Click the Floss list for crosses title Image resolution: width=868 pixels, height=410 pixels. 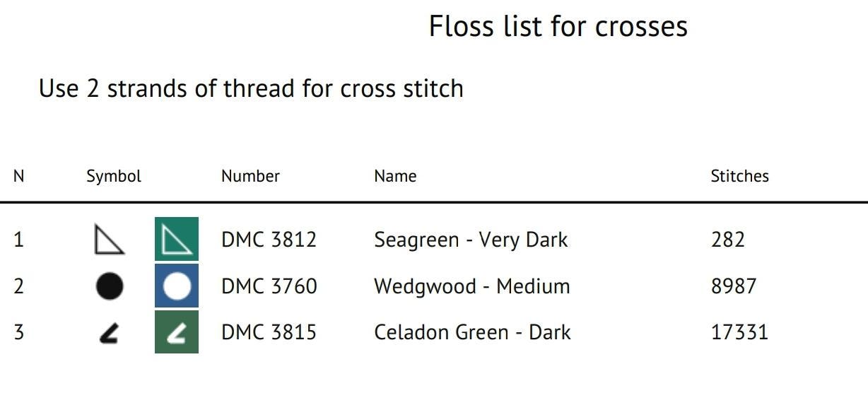pyautogui.click(x=558, y=26)
